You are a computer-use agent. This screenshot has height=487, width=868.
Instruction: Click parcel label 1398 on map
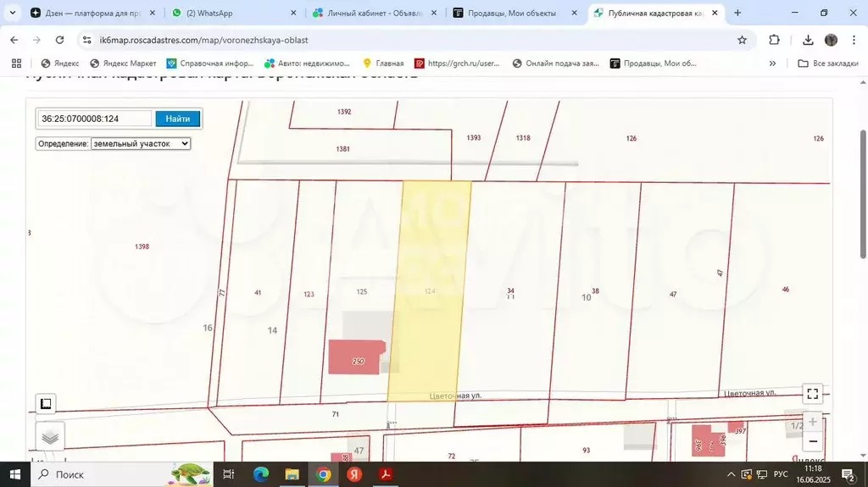pyautogui.click(x=142, y=246)
